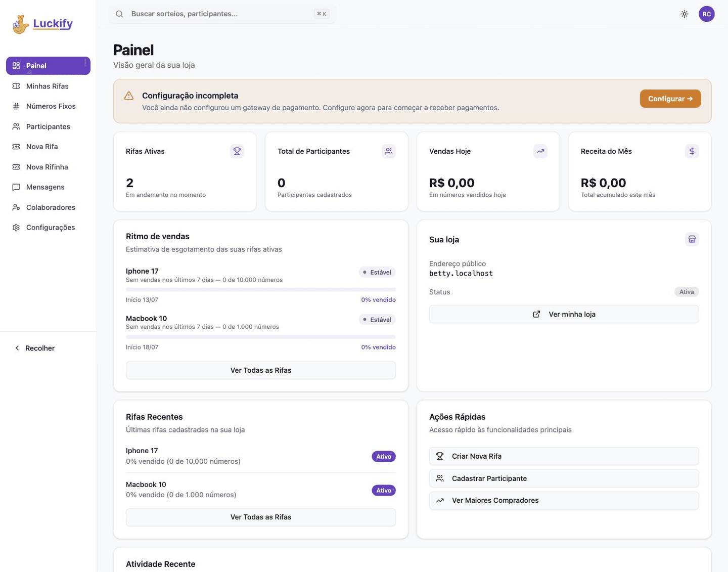728x572 pixels.
Task: Click the ticket icon next to Minhas Rifas
Action: click(16, 86)
